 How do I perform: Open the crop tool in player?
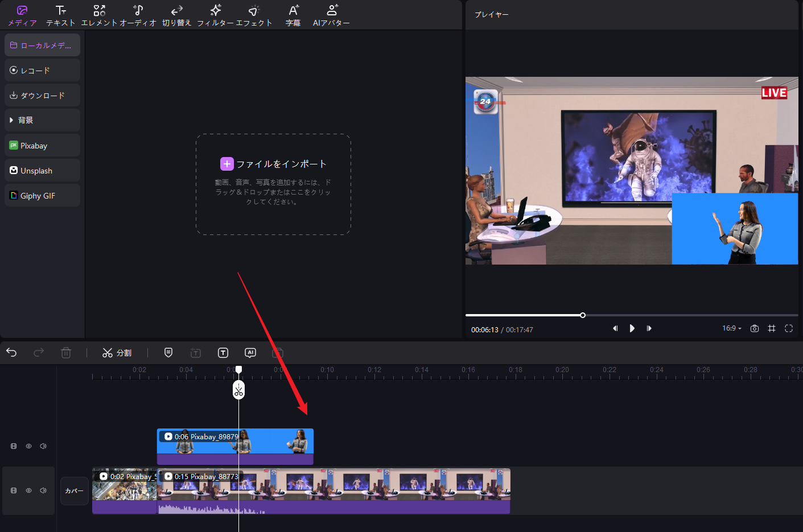[x=772, y=328]
